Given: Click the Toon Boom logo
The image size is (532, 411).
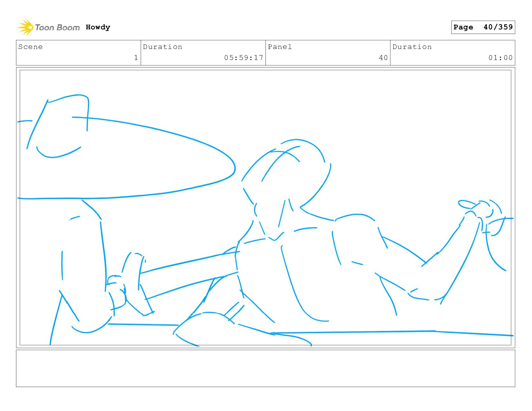Looking at the screenshot, I should 48,27.
